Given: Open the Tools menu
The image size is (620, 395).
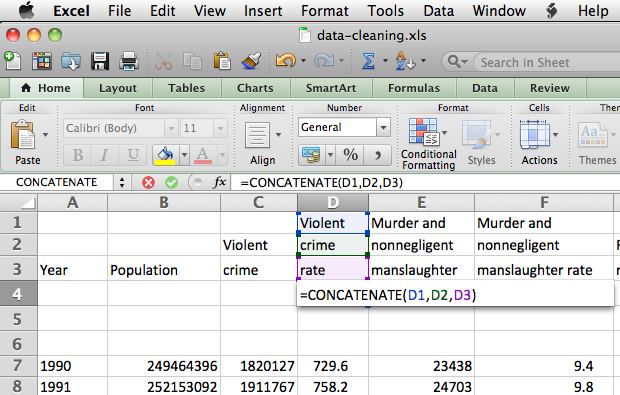Looking at the screenshot, I should click(386, 11).
